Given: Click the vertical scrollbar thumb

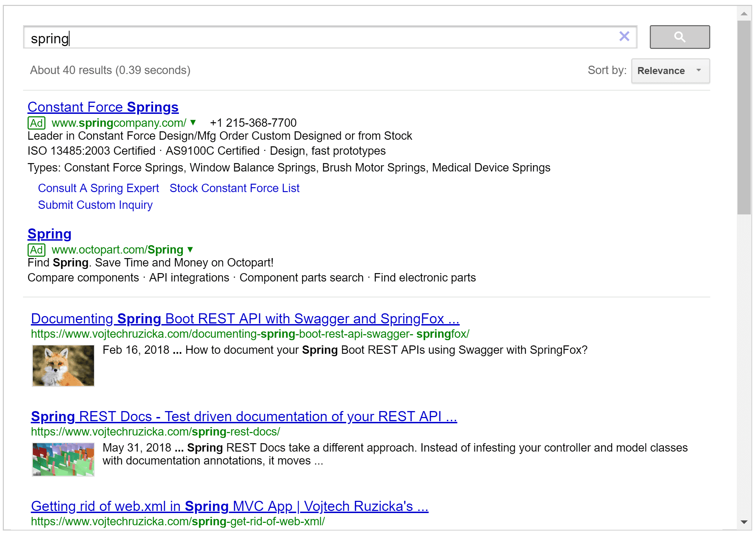Looking at the screenshot, I should (x=744, y=117).
